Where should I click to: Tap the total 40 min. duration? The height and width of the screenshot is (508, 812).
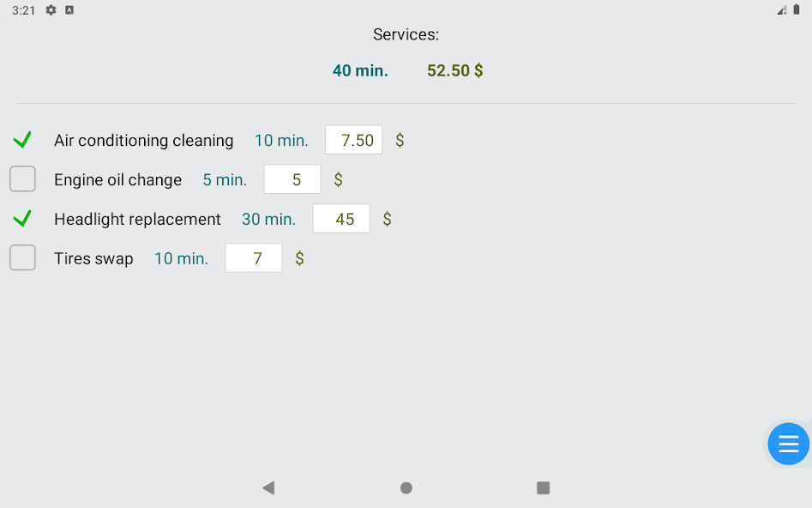coord(360,70)
